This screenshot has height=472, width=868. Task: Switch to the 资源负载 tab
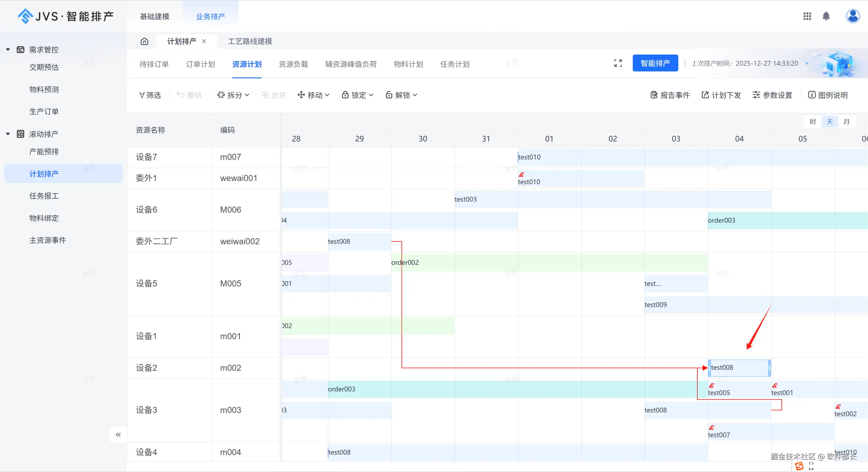click(293, 64)
